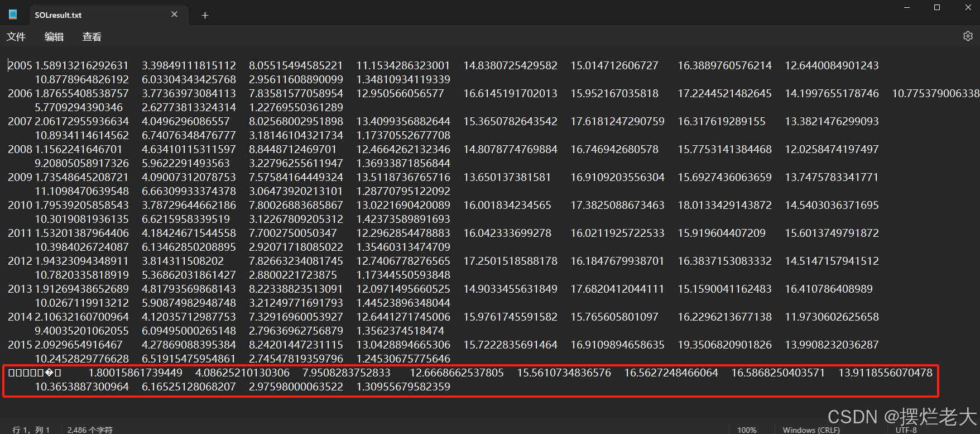Open the 文件 menu

click(x=16, y=37)
